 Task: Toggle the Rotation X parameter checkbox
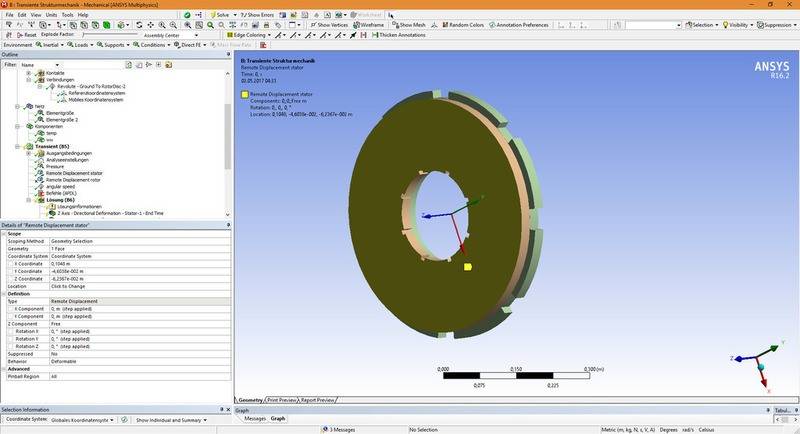click(x=11, y=331)
